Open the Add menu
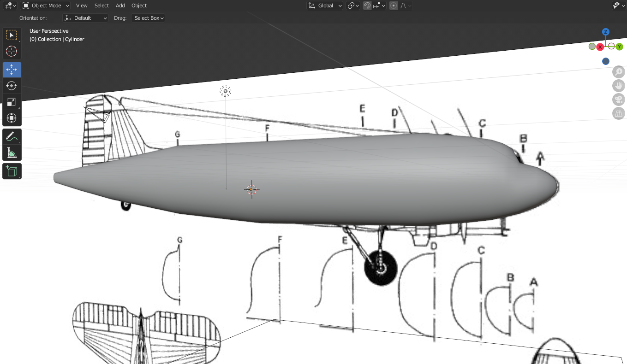Image resolution: width=627 pixels, height=364 pixels. click(x=120, y=6)
